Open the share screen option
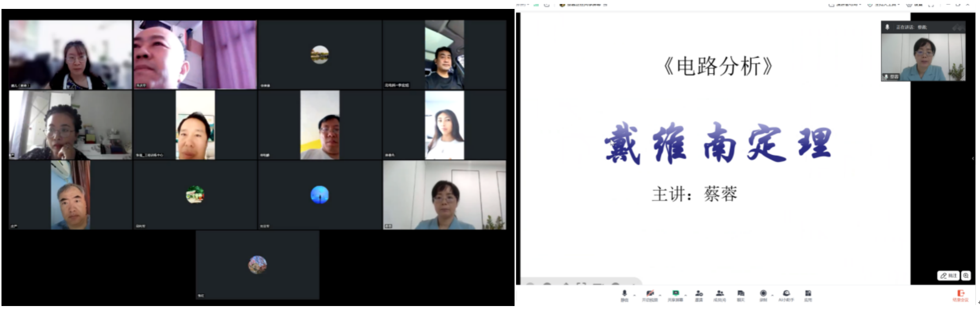Screen dimensions: 980x310 pos(675,295)
